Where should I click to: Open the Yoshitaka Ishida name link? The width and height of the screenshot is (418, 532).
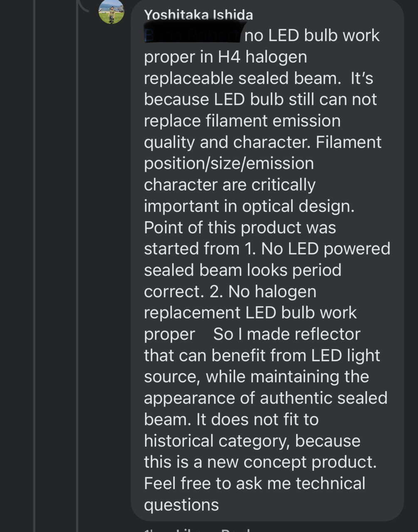tap(198, 15)
